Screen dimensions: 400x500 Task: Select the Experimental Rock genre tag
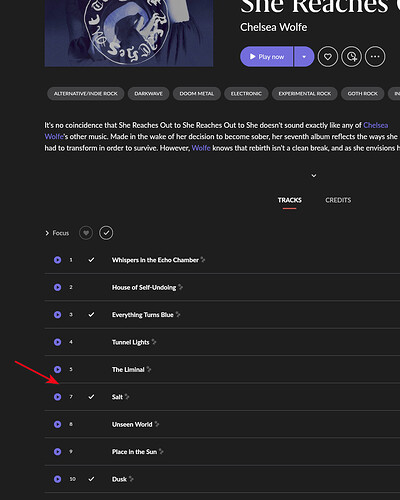point(305,94)
